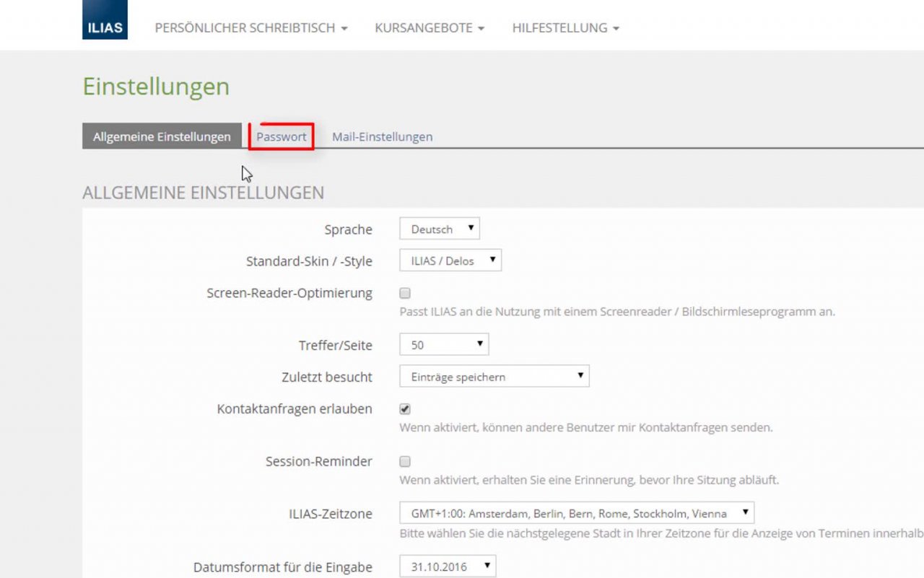Open the Zuletzt besucht dropdown
The width and height of the screenshot is (924, 578).
[x=494, y=377]
